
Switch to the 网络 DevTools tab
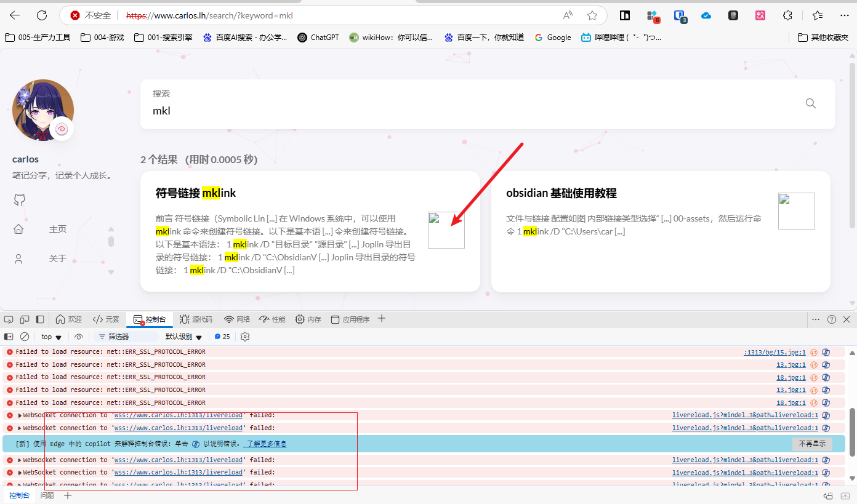[x=237, y=319]
